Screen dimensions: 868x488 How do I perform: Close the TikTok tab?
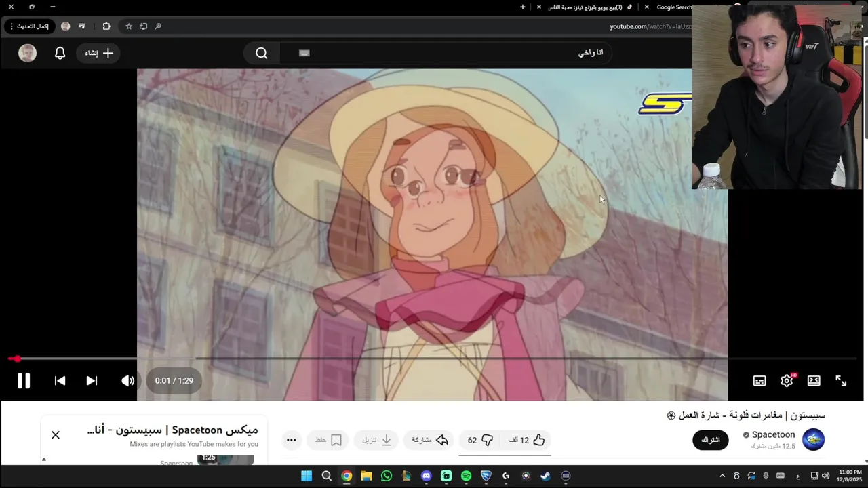tap(539, 7)
